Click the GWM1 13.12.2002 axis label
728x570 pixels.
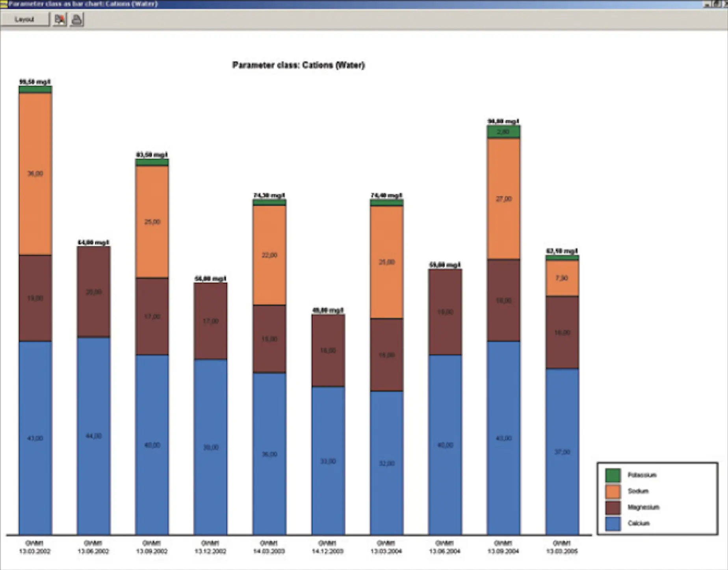(210, 547)
